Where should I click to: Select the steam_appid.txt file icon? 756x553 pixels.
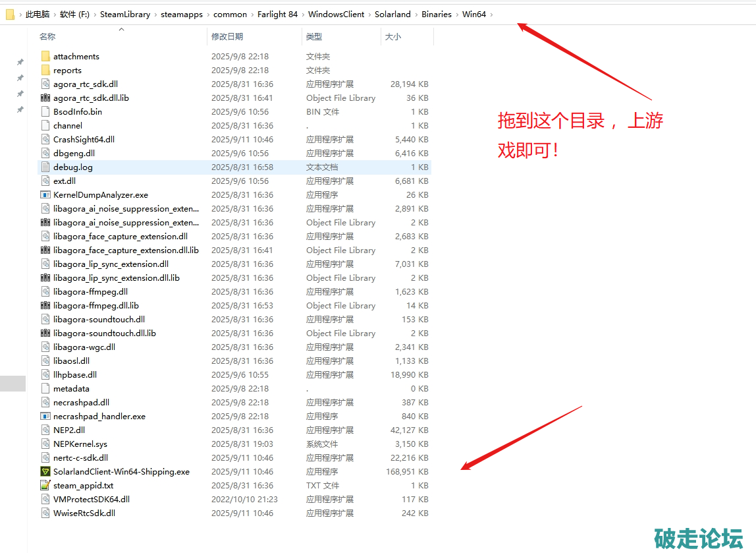click(x=45, y=486)
